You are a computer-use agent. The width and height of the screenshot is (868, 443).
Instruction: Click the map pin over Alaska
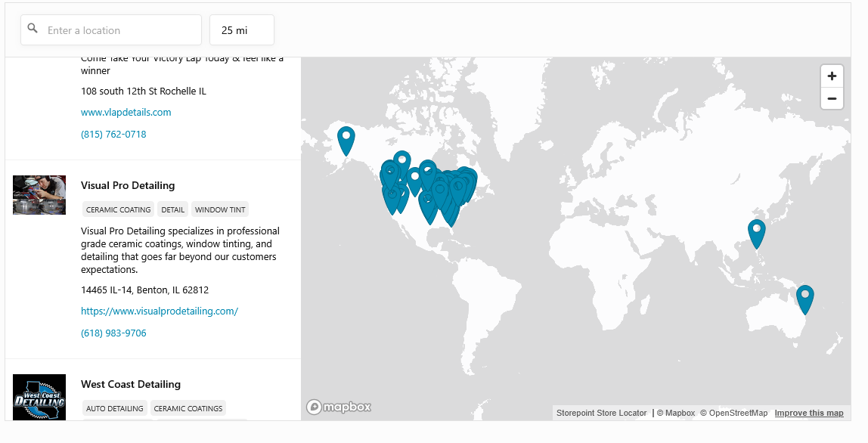click(x=346, y=140)
